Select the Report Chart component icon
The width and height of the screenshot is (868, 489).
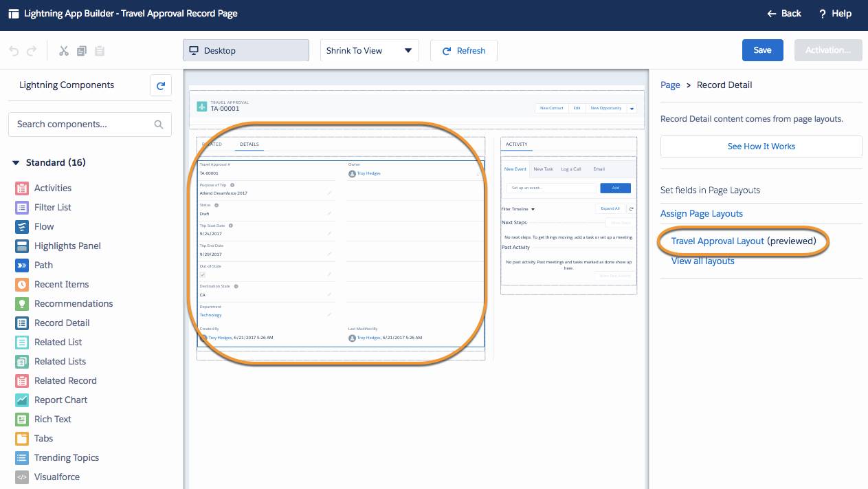pyautogui.click(x=22, y=400)
